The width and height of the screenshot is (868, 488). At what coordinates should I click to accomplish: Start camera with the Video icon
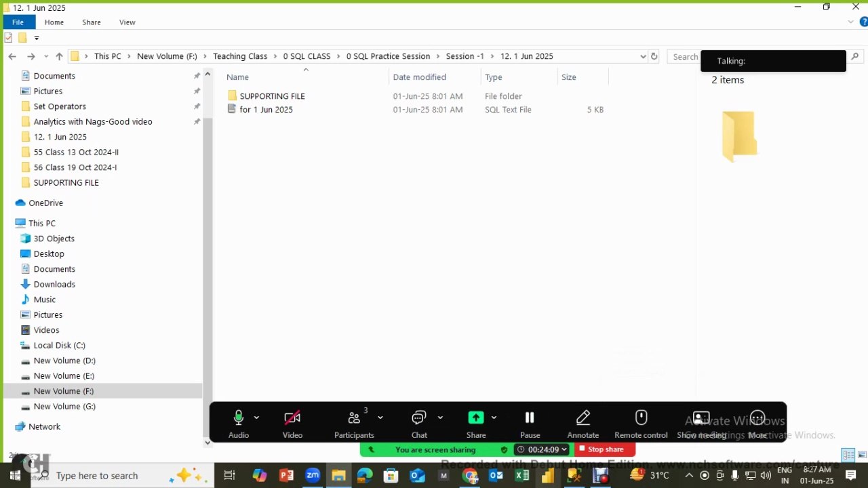292,418
